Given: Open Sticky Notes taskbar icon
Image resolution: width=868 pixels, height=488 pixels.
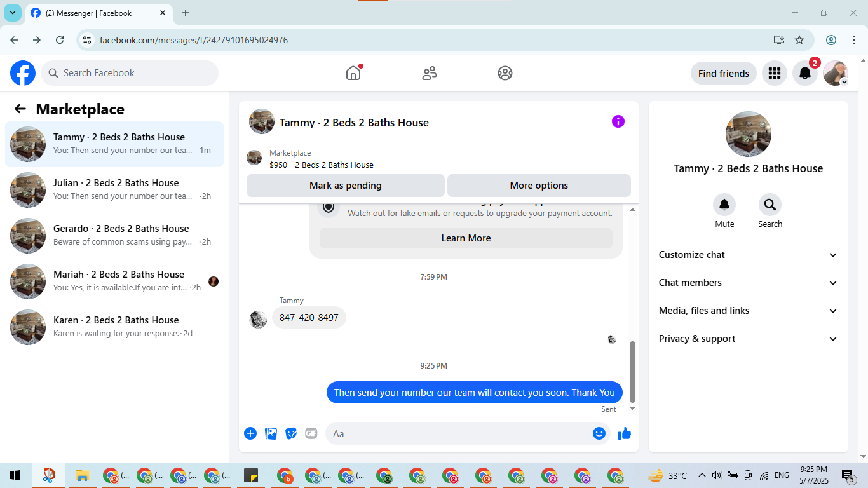Looking at the screenshot, I should [251, 475].
